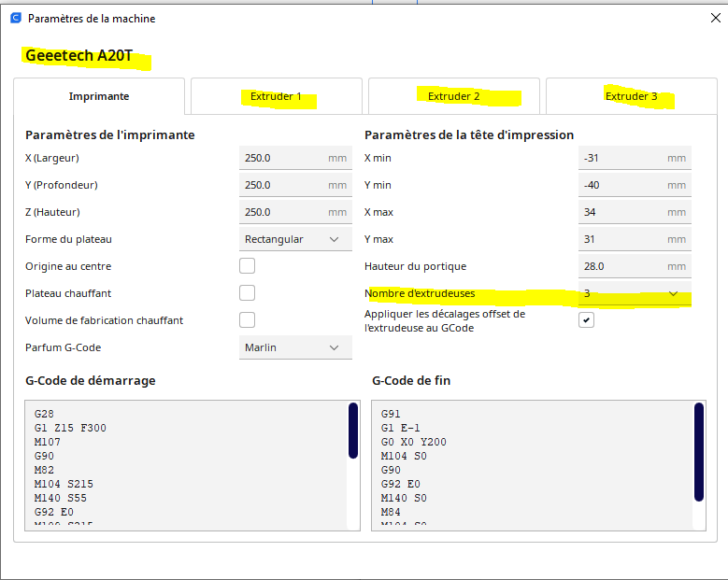
Task: Open the Nombre d'extrudeuses dropdown
Action: coord(635,293)
